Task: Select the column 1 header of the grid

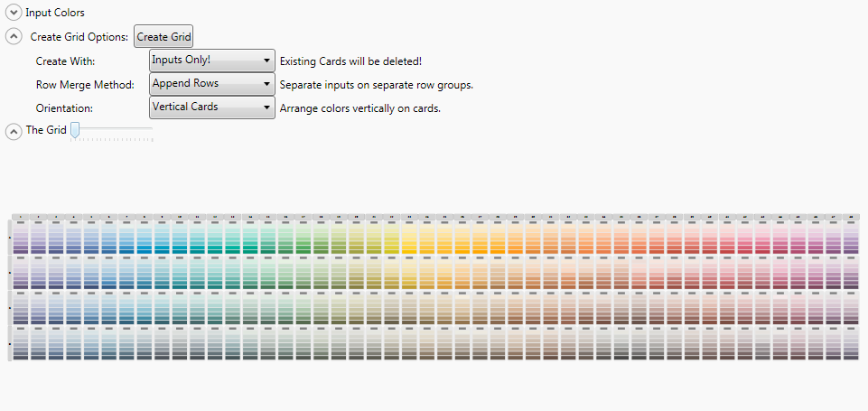Action: point(20,217)
